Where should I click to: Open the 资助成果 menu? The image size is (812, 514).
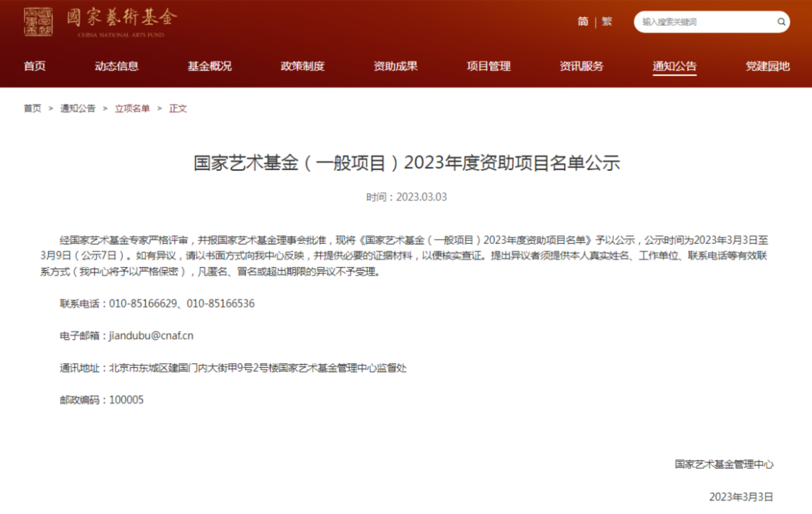pyautogui.click(x=396, y=66)
